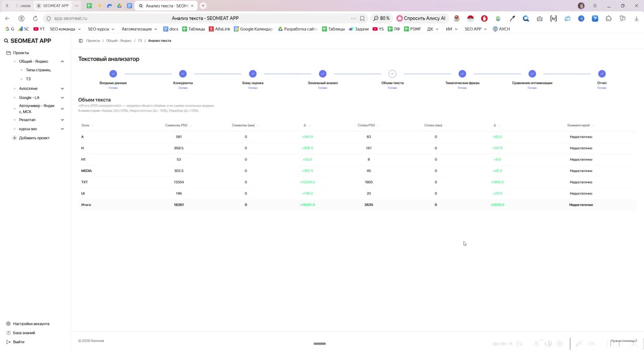Go to the Зональный анализ step
The width and height of the screenshot is (644, 350).
pos(323,74)
